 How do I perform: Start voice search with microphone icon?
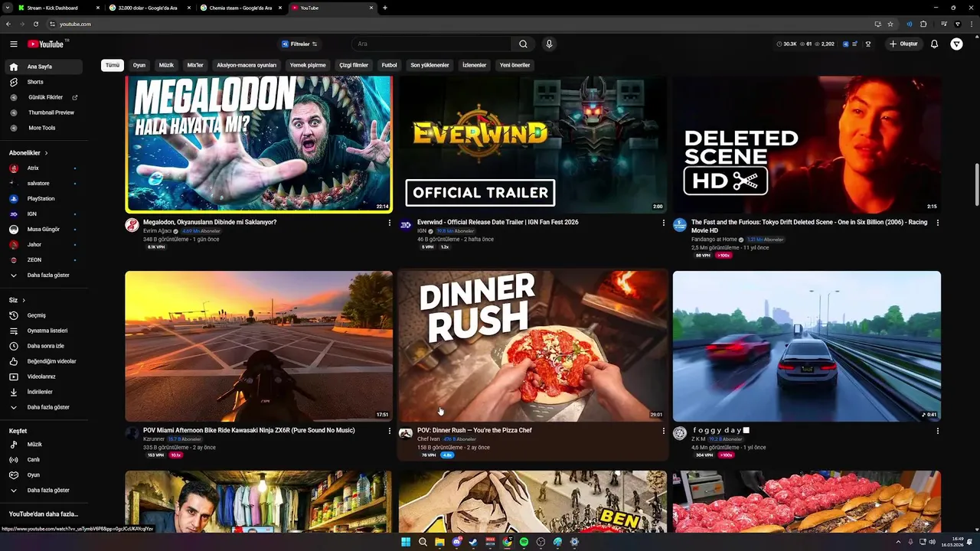(549, 44)
